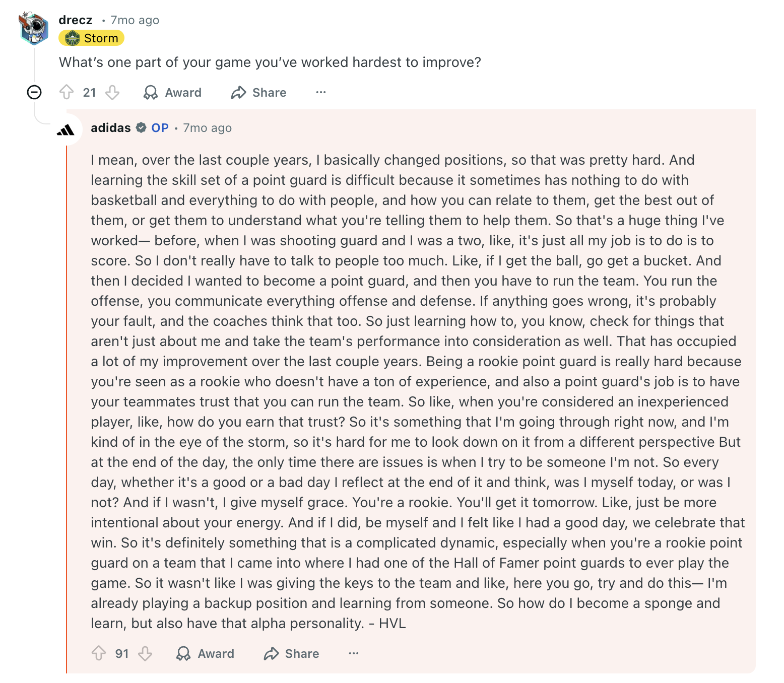Click the OP label beside adidas
The height and width of the screenshot is (683, 784).
pos(160,128)
